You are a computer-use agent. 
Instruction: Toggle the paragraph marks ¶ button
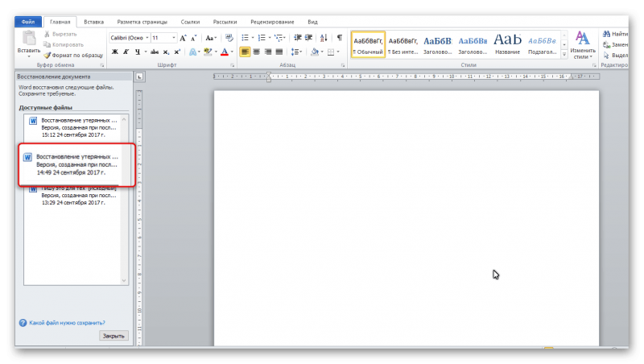pyautogui.click(x=340, y=38)
